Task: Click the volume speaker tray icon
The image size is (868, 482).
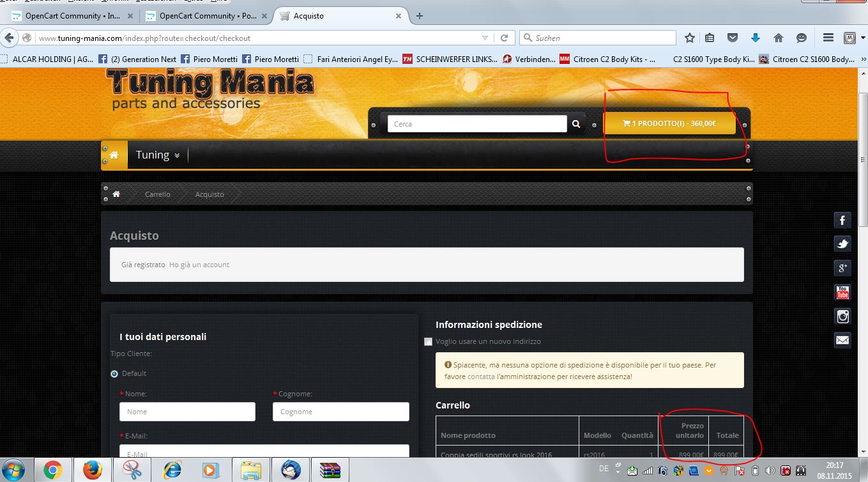Action: click(770, 471)
